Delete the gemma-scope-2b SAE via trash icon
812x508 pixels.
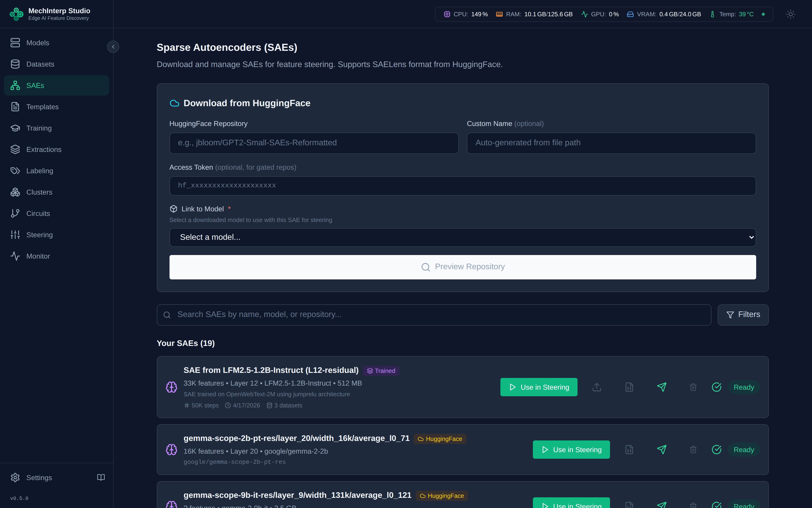tap(693, 450)
